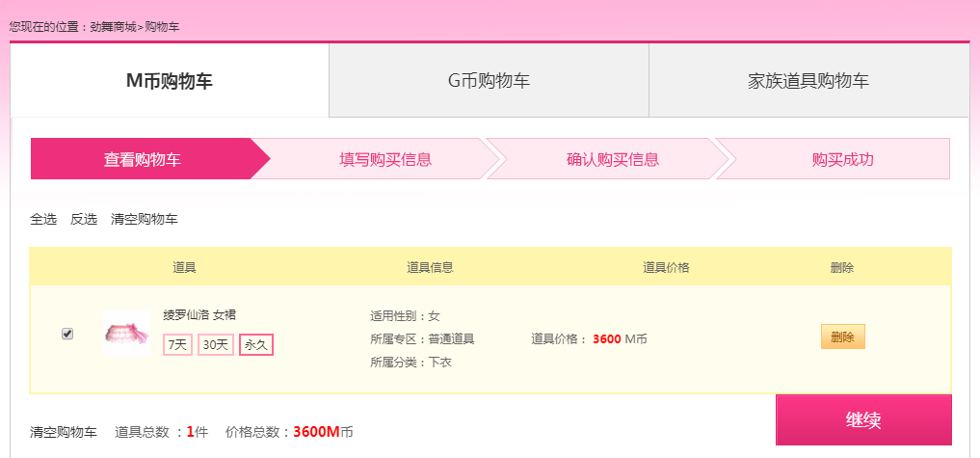980x458 pixels.
Task: Click the pink skirt item thumbnail
Action: pos(127,333)
